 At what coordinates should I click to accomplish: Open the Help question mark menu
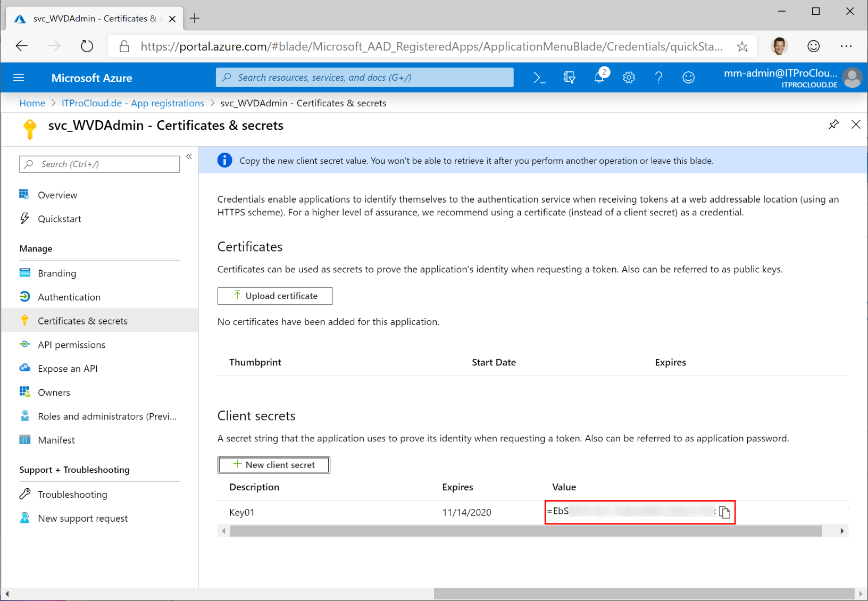pyautogui.click(x=658, y=78)
